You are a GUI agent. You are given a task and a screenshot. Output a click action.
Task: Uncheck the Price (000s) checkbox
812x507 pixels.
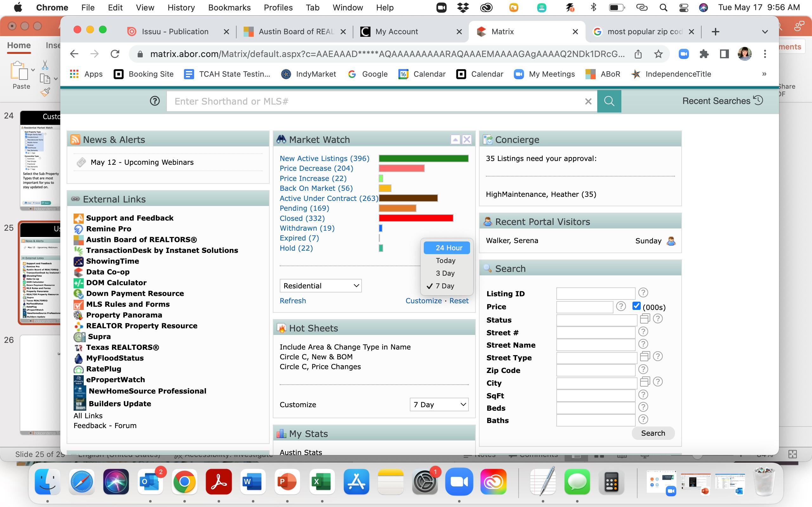tap(636, 306)
